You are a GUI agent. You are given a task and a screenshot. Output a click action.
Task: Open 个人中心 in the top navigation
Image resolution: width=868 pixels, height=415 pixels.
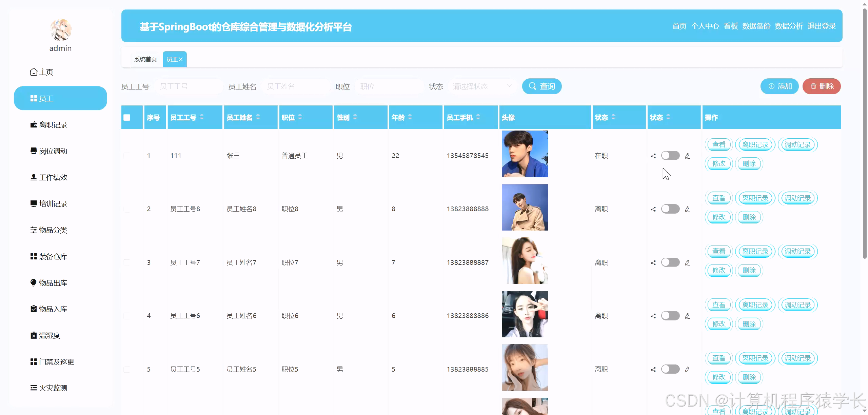[x=706, y=26]
